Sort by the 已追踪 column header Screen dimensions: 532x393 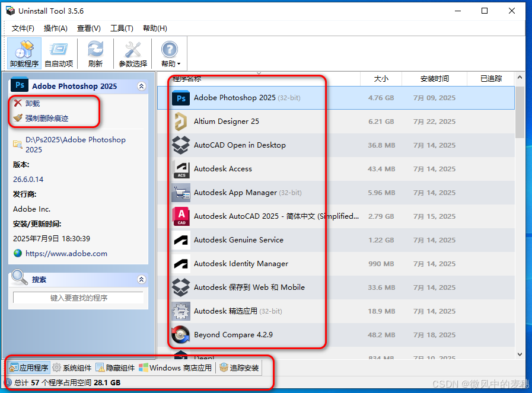tap(491, 79)
